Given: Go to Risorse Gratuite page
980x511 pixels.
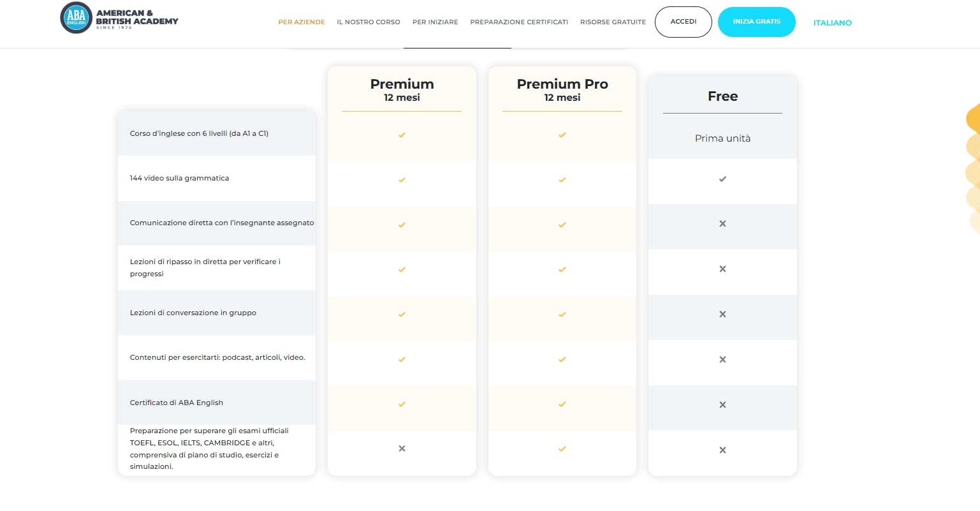Looking at the screenshot, I should 613,22.
